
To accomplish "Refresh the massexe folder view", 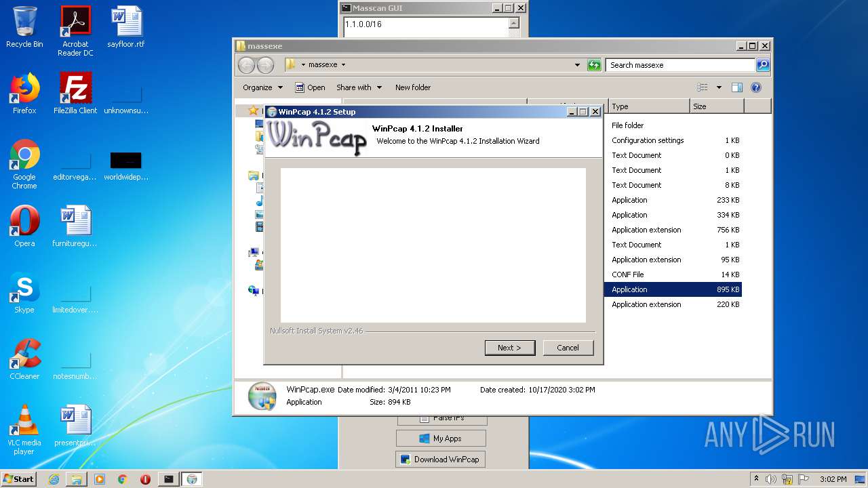I will (x=594, y=65).
